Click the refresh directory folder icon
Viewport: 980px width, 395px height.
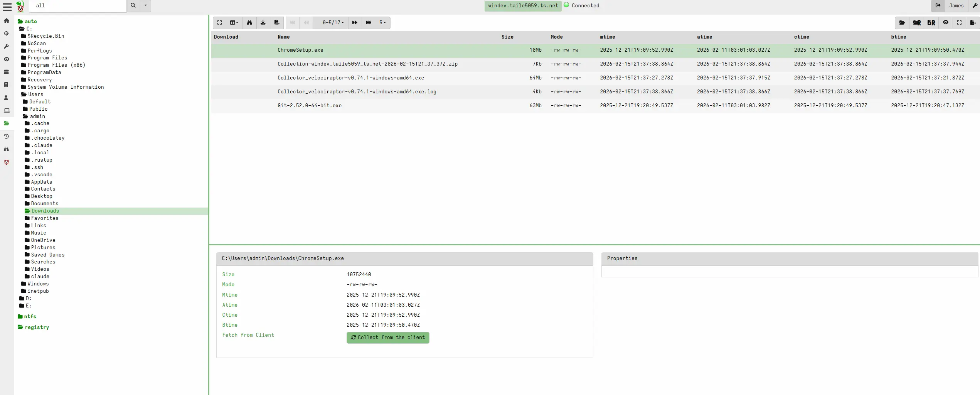[x=902, y=23]
